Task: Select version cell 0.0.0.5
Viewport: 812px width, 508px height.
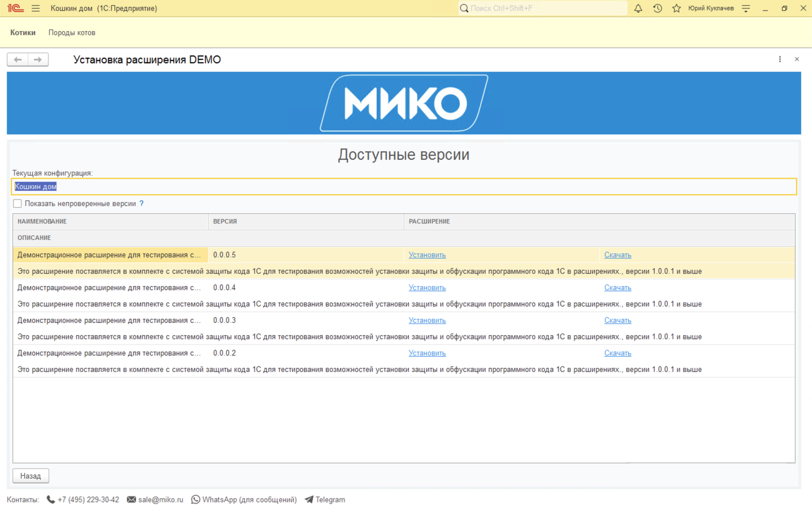Action: click(306, 255)
